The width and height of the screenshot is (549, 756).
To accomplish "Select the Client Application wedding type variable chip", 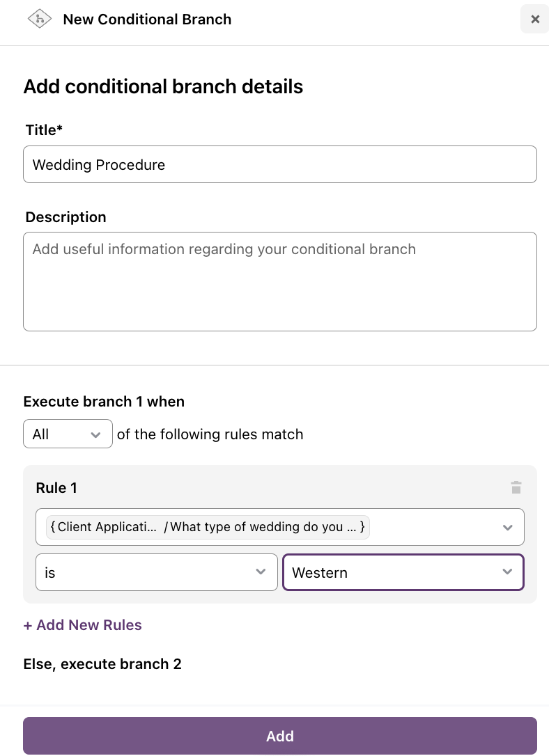I will click(208, 527).
